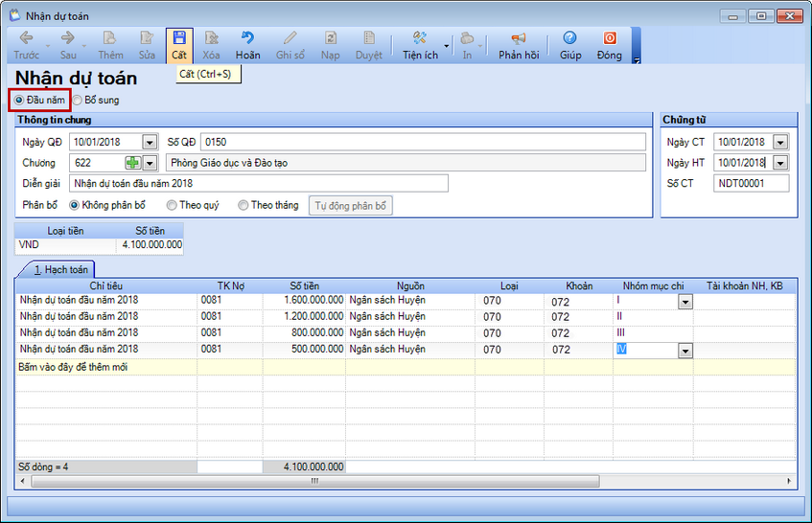Click Nhóm mục chi cell II
Viewport: 812px width, 523px height.
coord(653,317)
